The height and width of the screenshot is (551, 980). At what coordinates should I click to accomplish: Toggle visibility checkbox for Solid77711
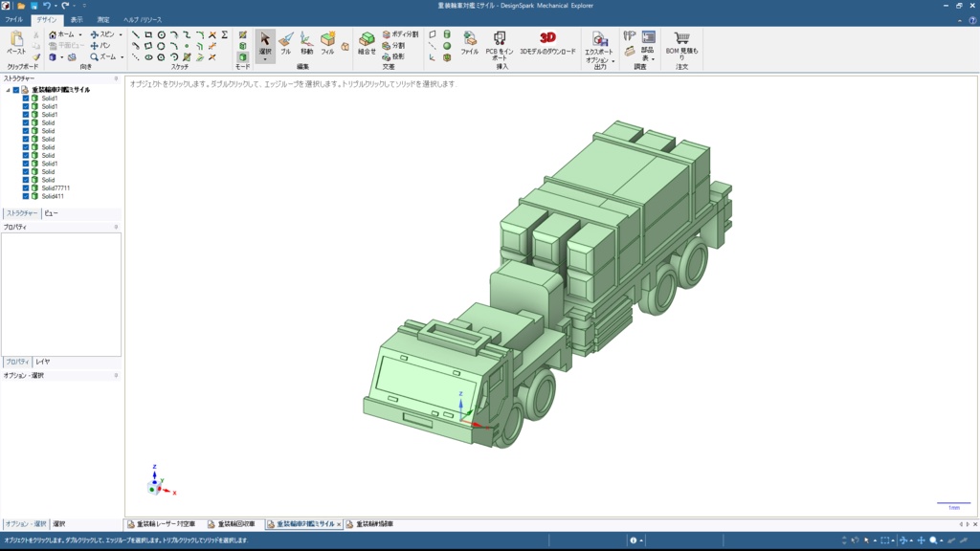pos(26,188)
